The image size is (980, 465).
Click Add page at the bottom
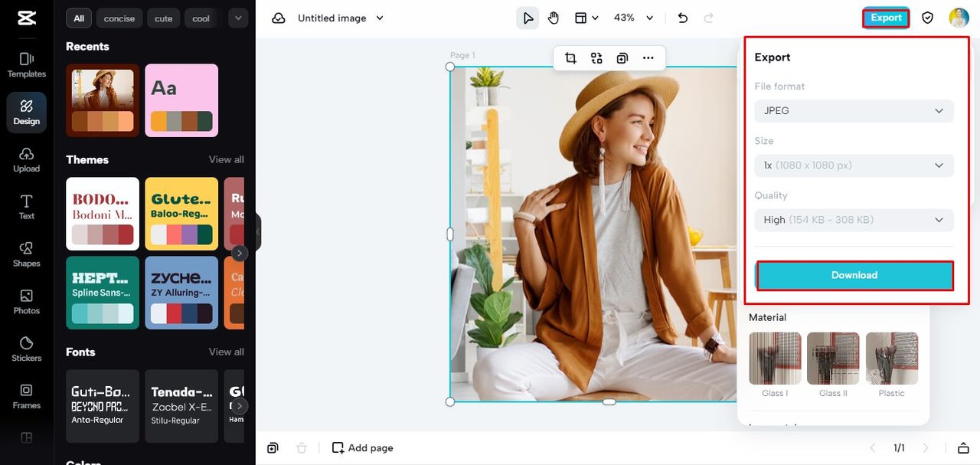coord(363,448)
